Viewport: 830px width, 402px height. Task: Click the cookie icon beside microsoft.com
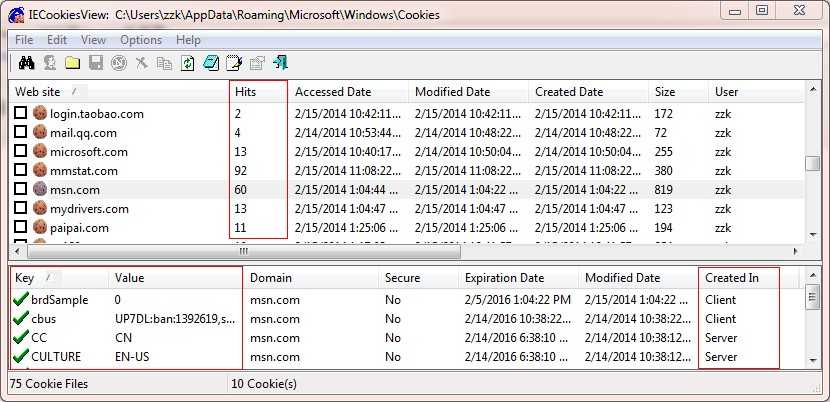40,151
